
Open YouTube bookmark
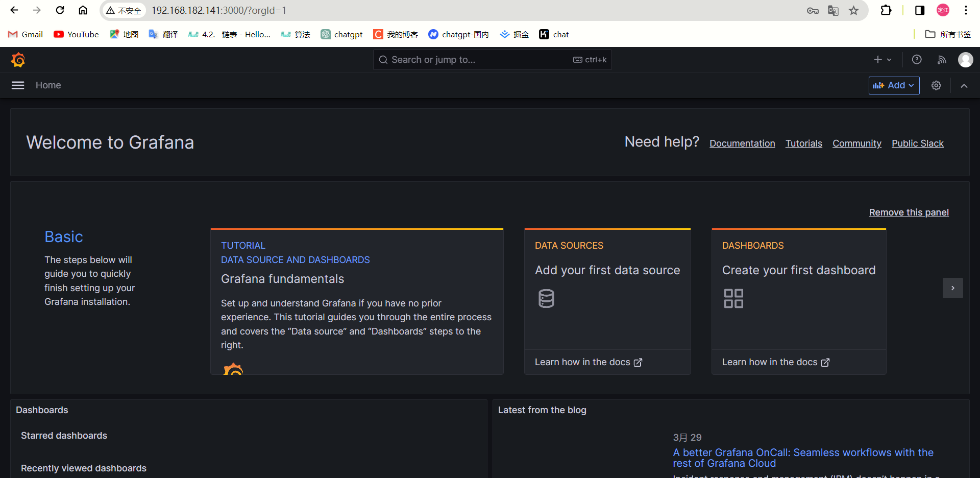[x=76, y=34]
